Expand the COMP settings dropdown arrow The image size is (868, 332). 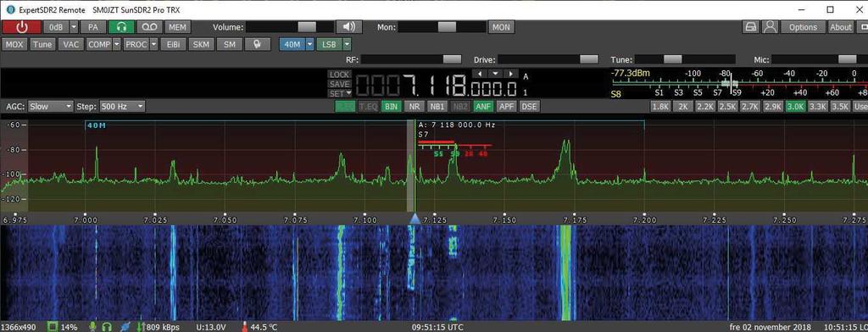pyautogui.click(x=117, y=44)
